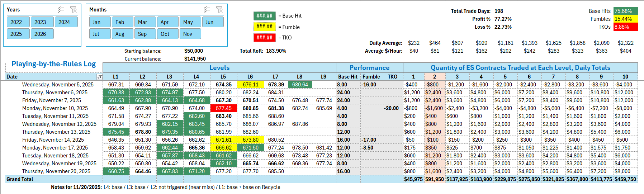Enable multi-select in the Years slicer
The image size is (644, 194).
[61, 10]
